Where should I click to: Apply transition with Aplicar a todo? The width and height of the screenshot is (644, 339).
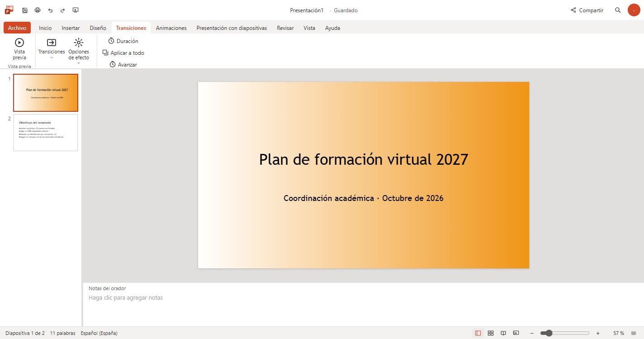point(123,53)
